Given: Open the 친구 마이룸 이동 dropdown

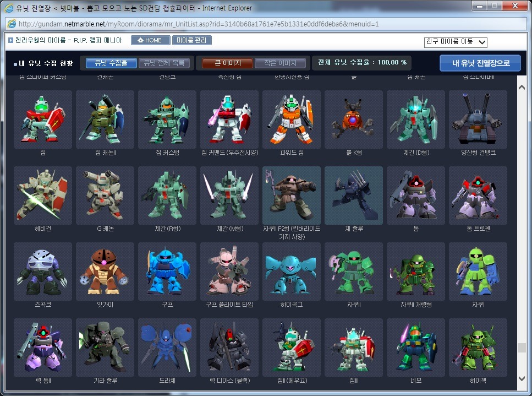Looking at the screenshot, I should 456,42.
